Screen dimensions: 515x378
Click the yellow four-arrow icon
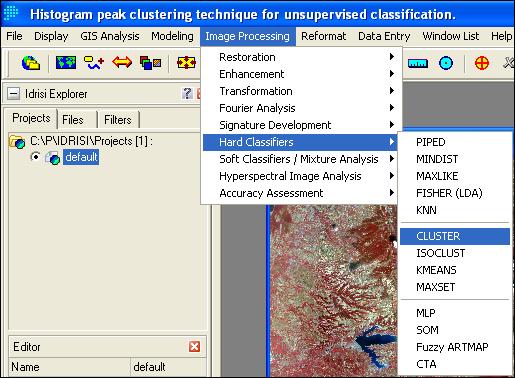pyautogui.click(x=186, y=63)
